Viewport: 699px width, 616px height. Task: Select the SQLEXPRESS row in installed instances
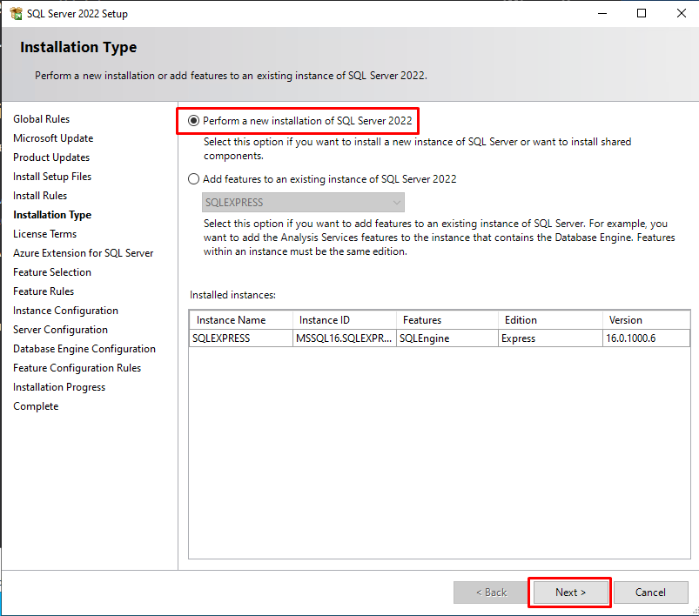(x=242, y=338)
